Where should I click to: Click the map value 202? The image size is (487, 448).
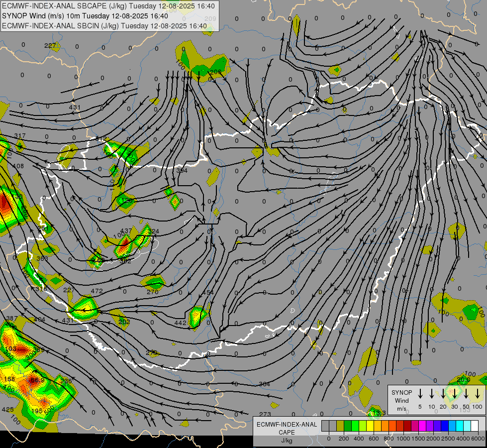tap(124, 322)
